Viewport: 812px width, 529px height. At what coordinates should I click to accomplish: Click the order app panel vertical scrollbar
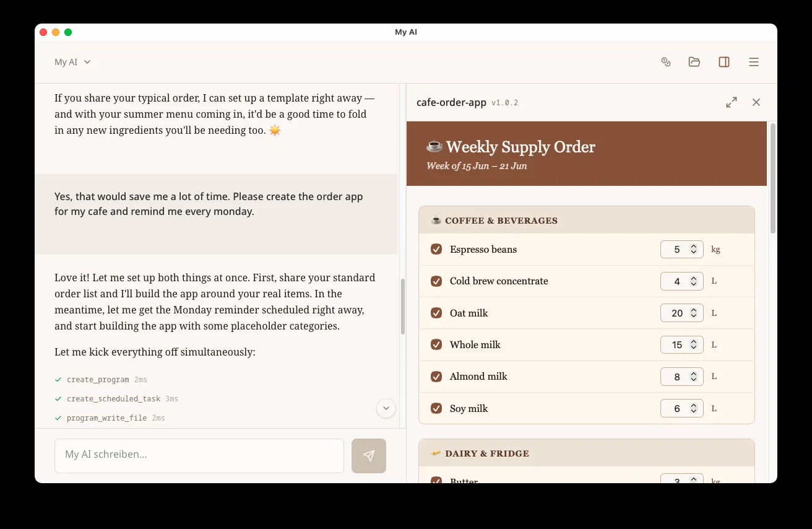tap(773, 178)
